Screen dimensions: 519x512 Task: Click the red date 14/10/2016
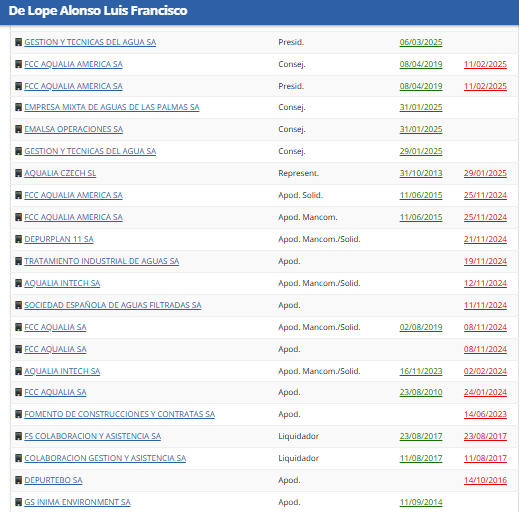485,480
